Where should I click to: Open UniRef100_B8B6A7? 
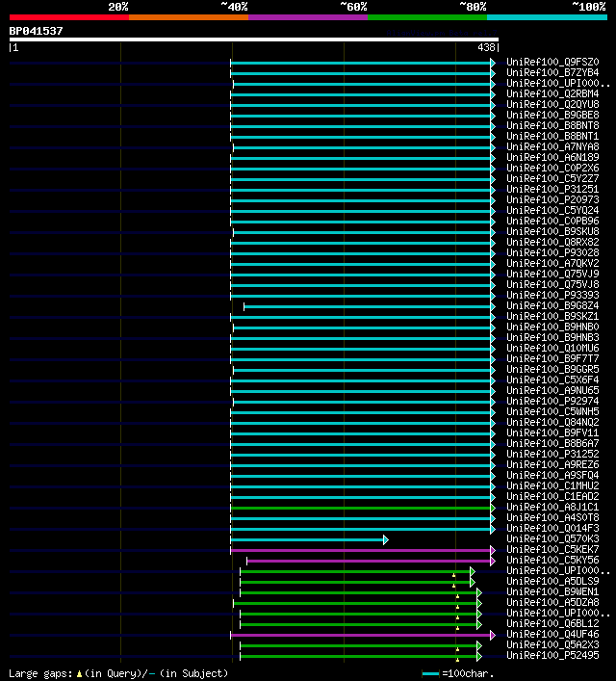coord(552,443)
